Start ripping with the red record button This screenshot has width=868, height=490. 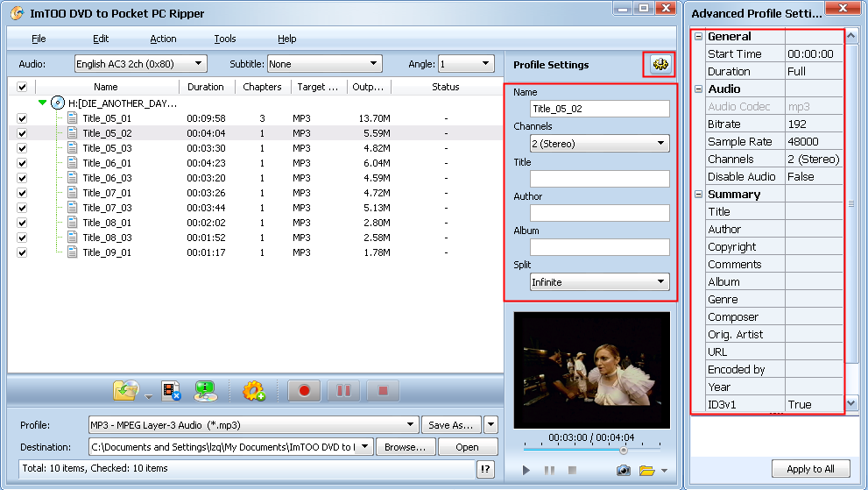(304, 391)
